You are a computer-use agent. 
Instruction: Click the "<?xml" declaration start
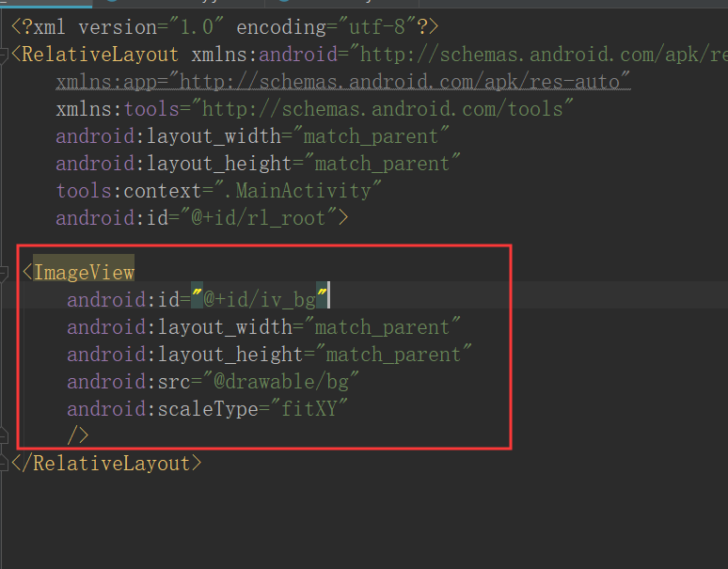(39, 26)
